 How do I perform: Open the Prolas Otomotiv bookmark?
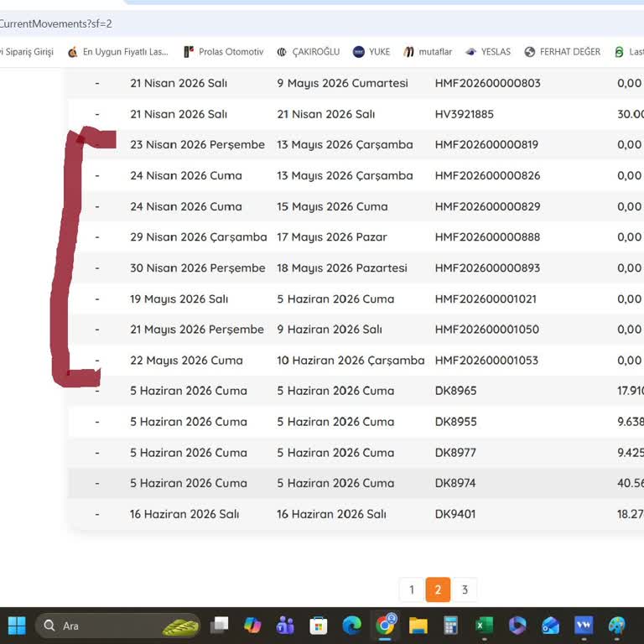coord(224,52)
